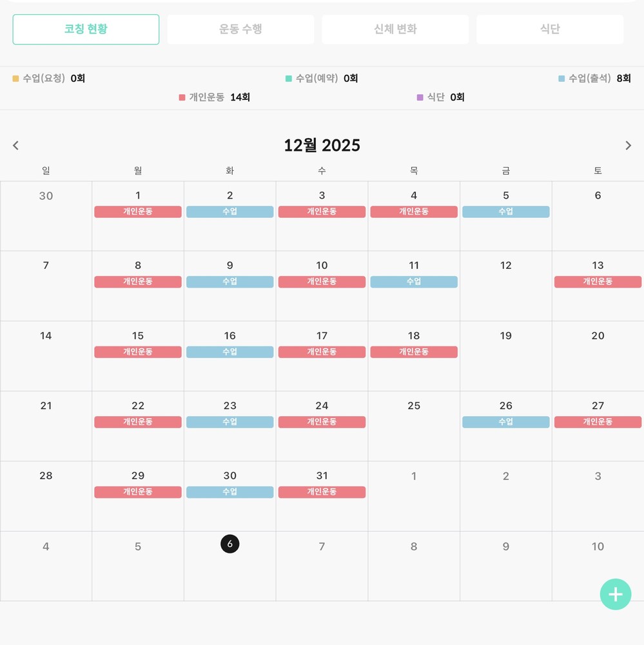Click yellow 수업(요청) legend marker

(x=15, y=79)
